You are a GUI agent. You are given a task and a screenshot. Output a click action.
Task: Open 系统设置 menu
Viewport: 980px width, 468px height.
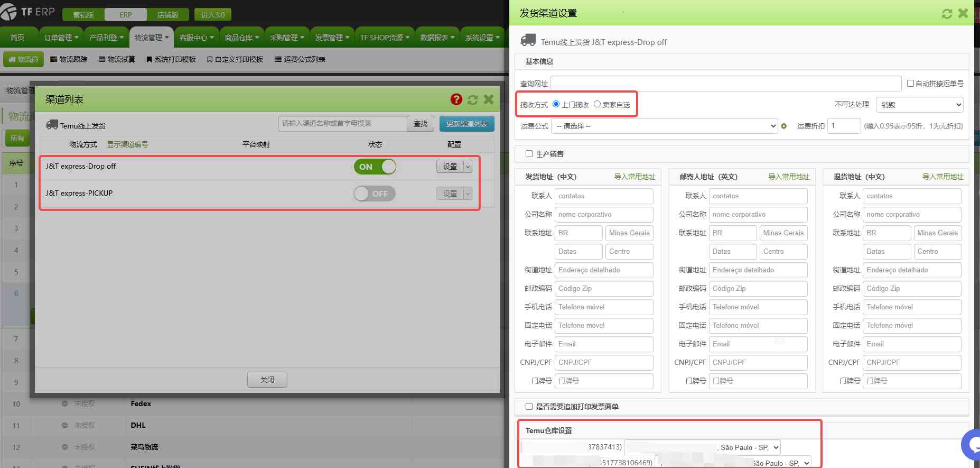point(482,38)
